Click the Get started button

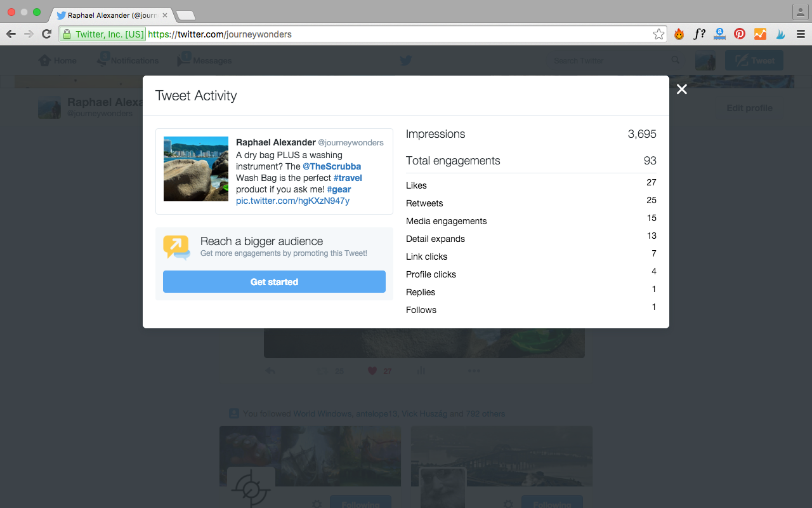tap(274, 282)
